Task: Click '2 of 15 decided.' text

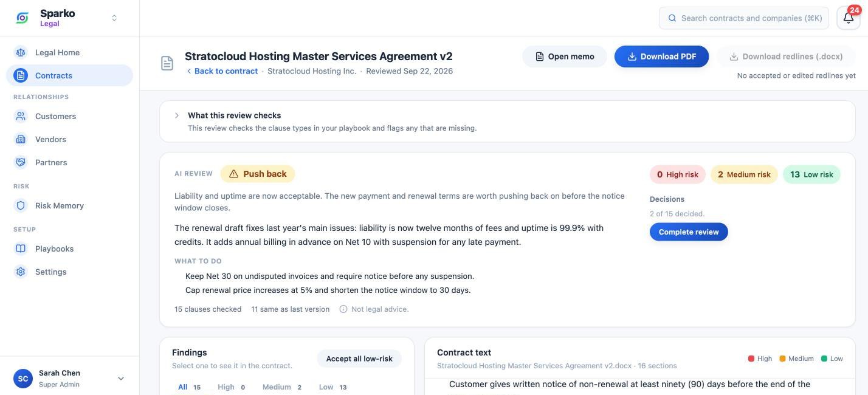Action: click(x=677, y=214)
